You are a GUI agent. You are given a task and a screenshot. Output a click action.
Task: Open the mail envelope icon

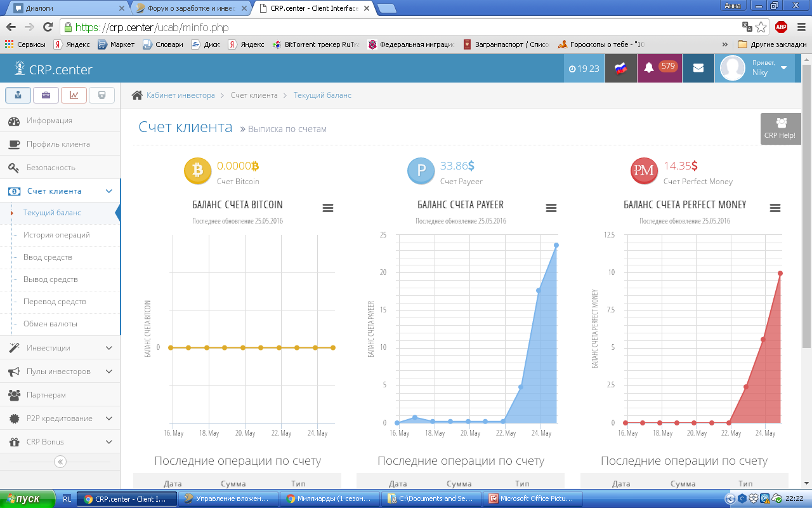point(698,69)
